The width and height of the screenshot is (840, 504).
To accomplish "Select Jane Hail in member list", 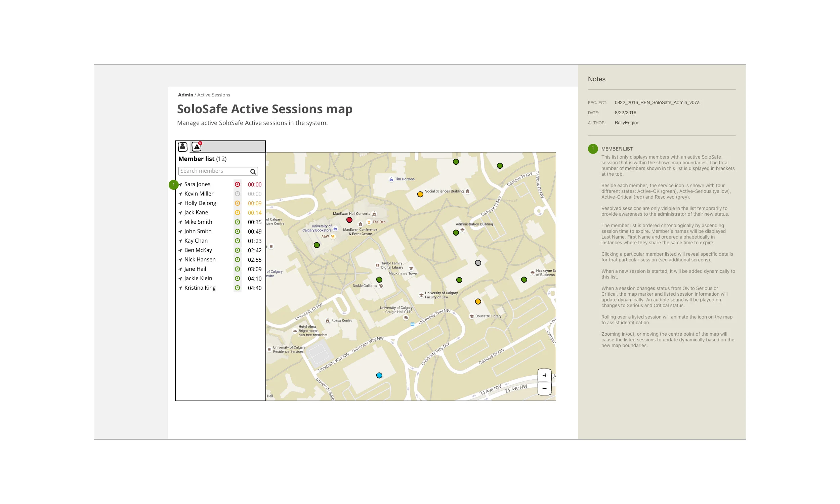I will (195, 269).
